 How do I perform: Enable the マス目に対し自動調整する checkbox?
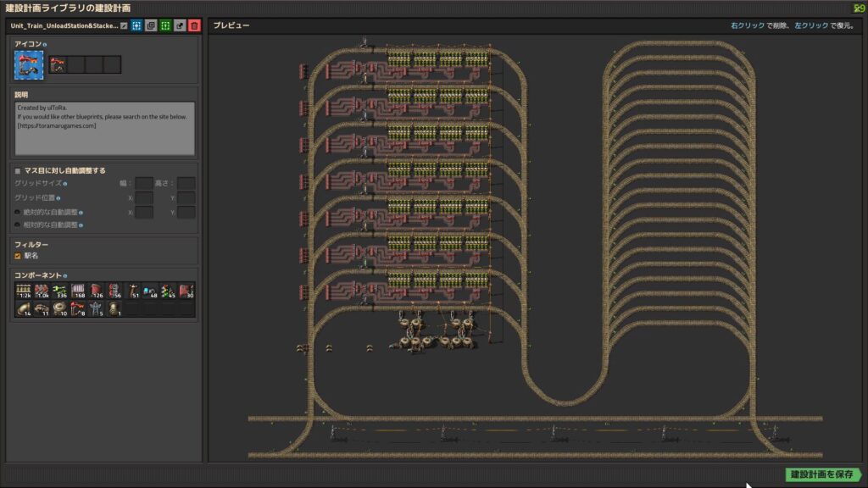click(x=18, y=171)
